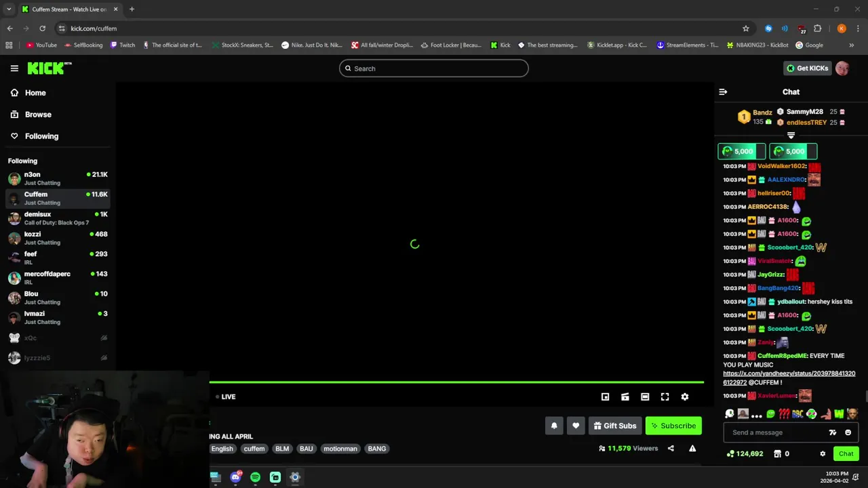Click the clip creation icon in player
This screenshot has height=488, width=868.
coord(625,397)
